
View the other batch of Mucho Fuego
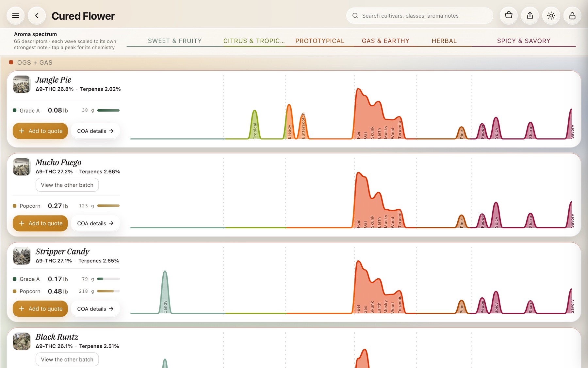click(67, 185)
